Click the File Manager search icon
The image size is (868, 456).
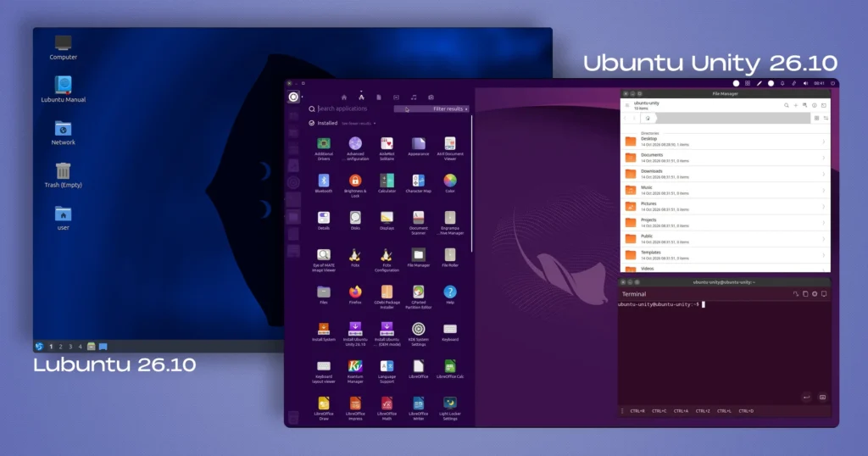tap(786, 105)
